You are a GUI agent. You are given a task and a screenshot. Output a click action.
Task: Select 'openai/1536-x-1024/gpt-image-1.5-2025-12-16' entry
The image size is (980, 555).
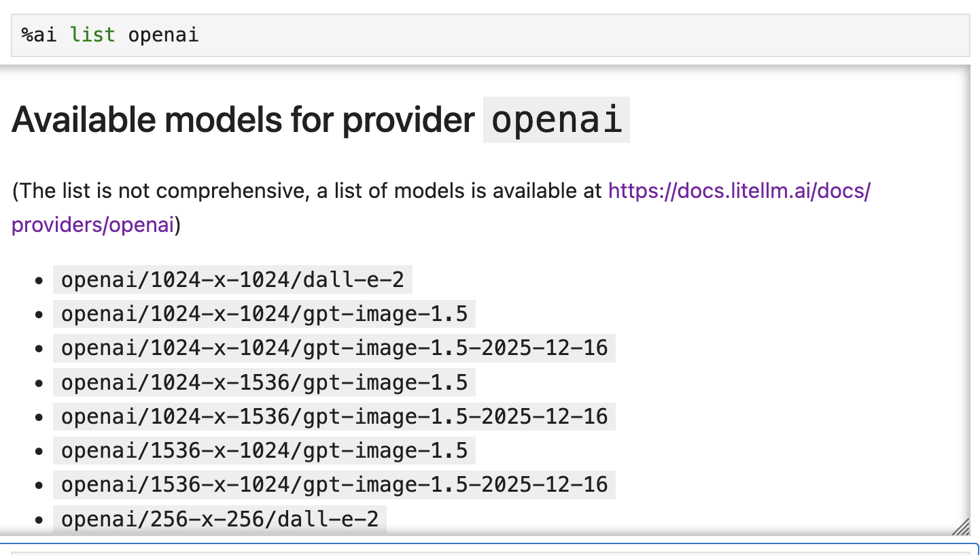tap(334, 485)
